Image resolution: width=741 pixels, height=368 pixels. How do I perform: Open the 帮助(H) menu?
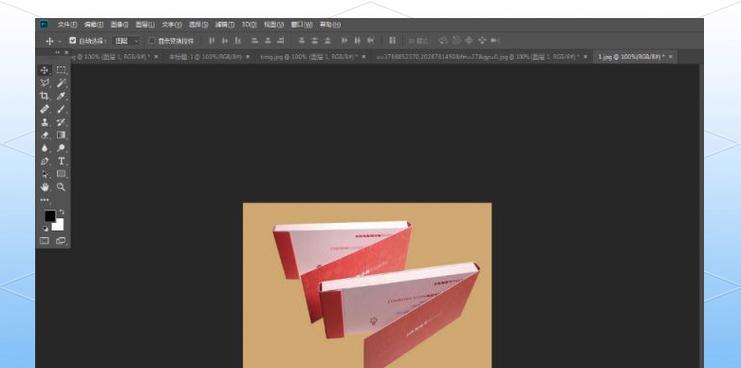[330, 25]
